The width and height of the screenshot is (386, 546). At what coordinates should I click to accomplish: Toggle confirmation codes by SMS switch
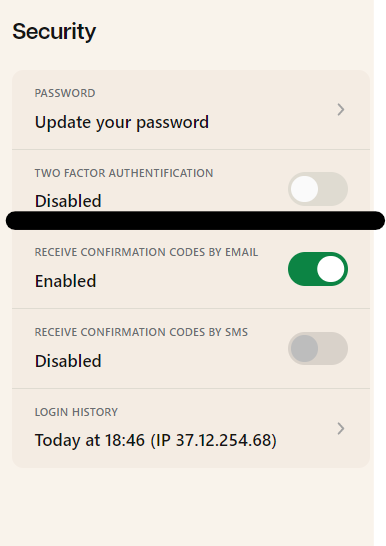point(318,349)
